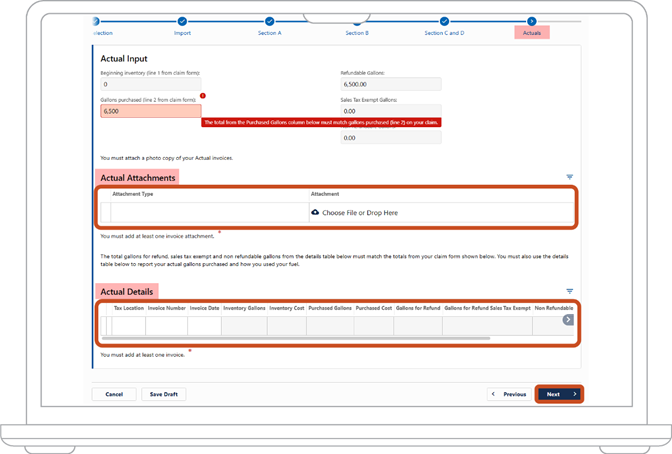
Task: Click the bottom 0.00 non-refundable gallons field
Action: point(391,138)
